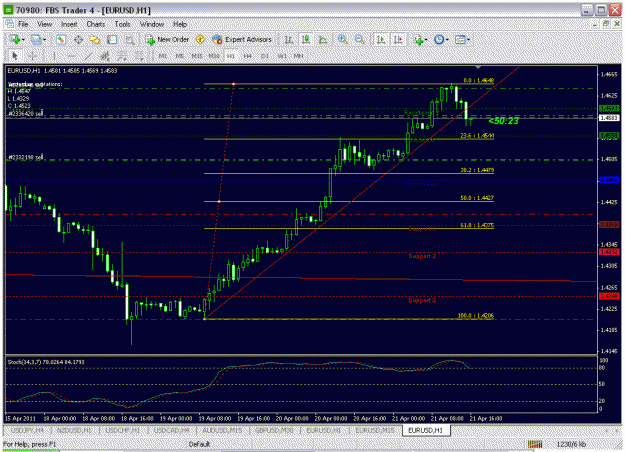Viewport: 625px width, 452px height.
Task: Open the Strategy Tester icon
Action: tap(130, 39)
